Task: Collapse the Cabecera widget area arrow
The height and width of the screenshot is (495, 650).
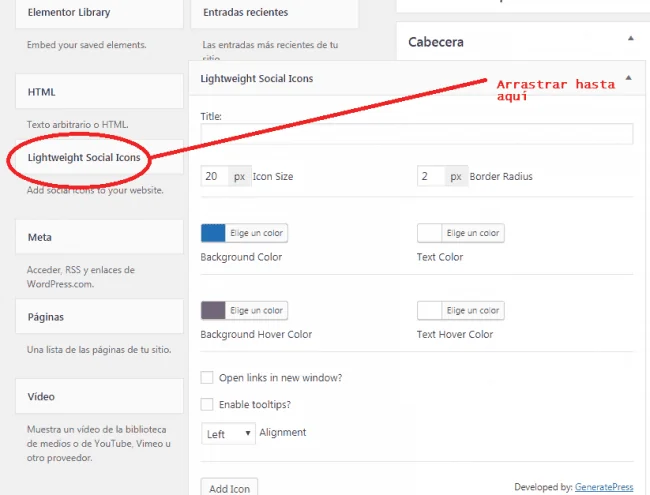Action: coord(631,38)
